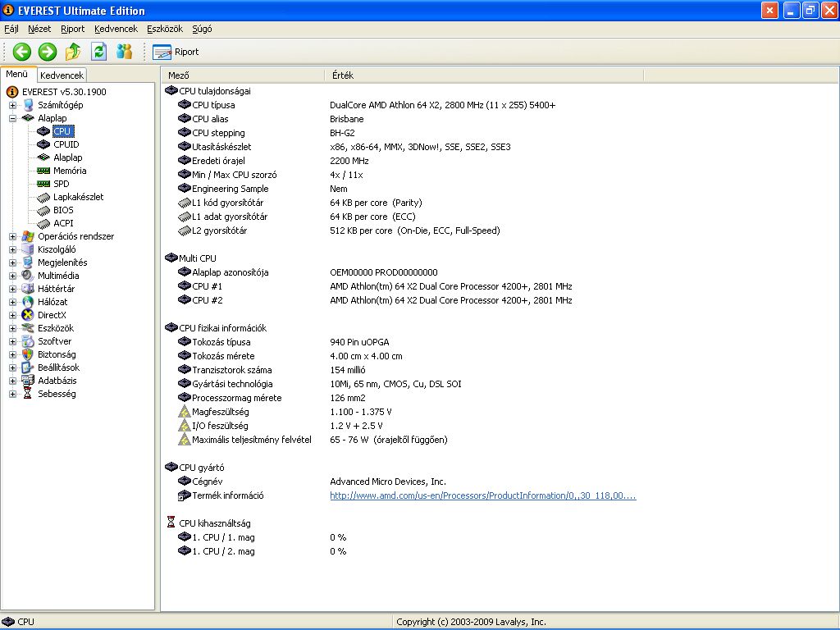Open the Fájl menu
This screenshot has width=840, height=630.
tap(11, 29)
